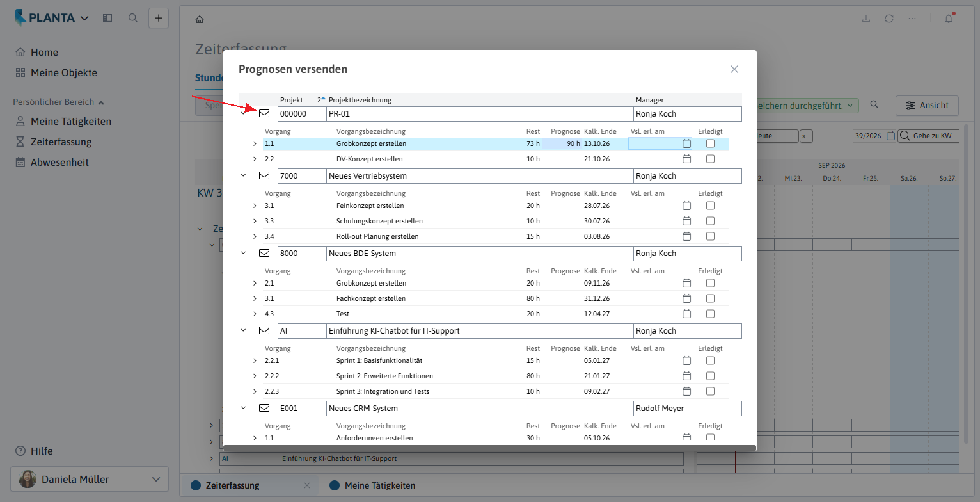This screenshot has height=502, width=980.
Task: Click the refresh icon in top bar
Action: [889, 19]
